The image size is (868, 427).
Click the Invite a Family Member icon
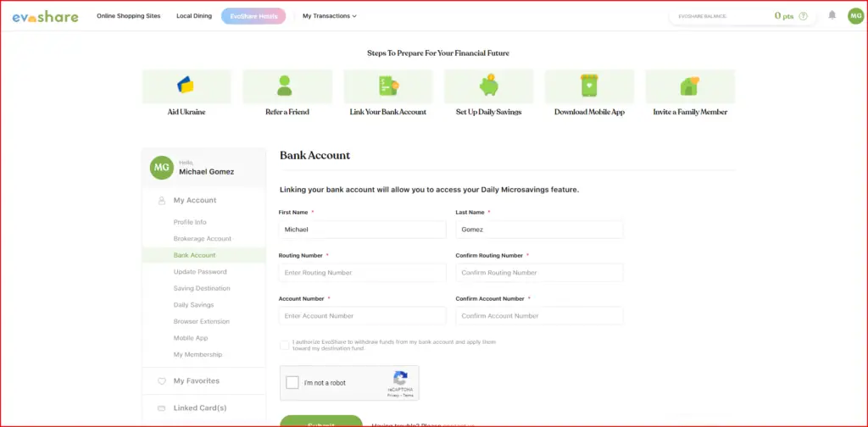690,86
